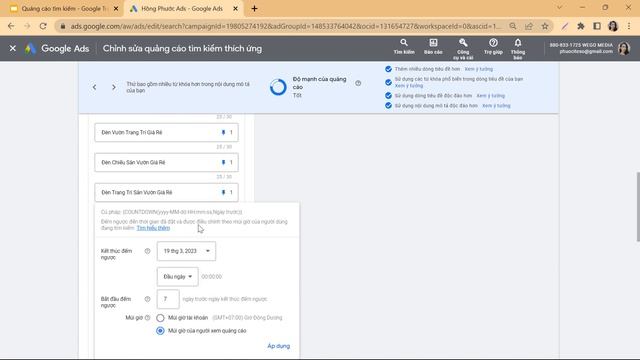Viewport: 640px width, 360px height.
Task: Click pin icon on Đèn Trang Trí Sân Vườn Giá Rẻ
Action: pyautogui.click(x=223, y=192)
